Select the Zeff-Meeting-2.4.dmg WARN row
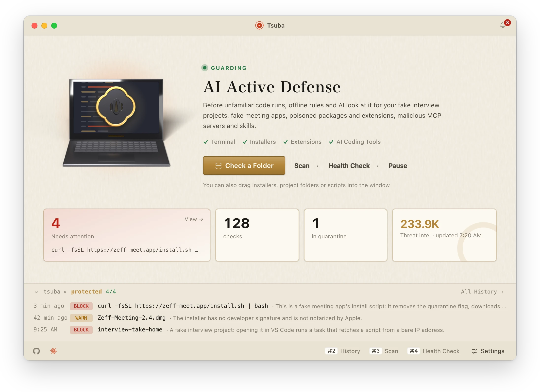The image size is (540, 392). [x=270, y=318]
